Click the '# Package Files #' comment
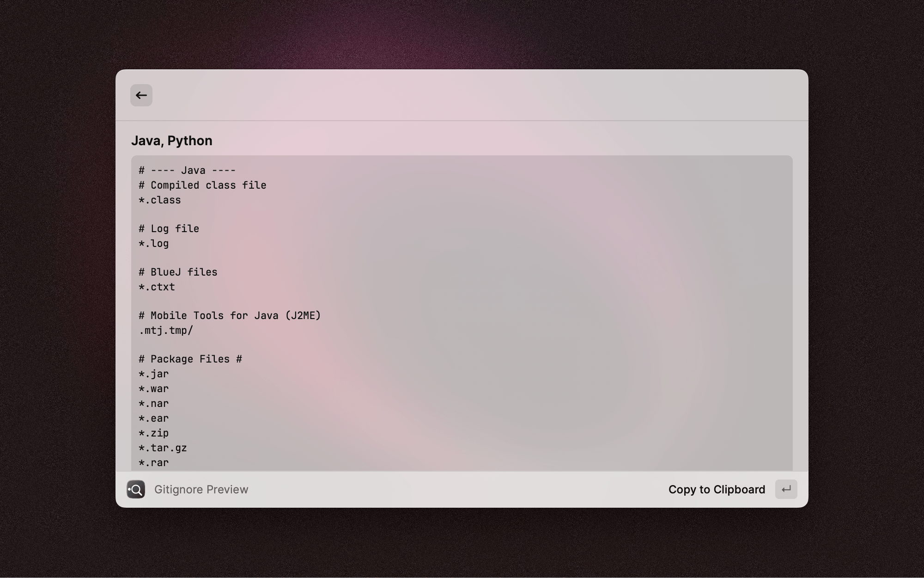 (x=190, y=359)
